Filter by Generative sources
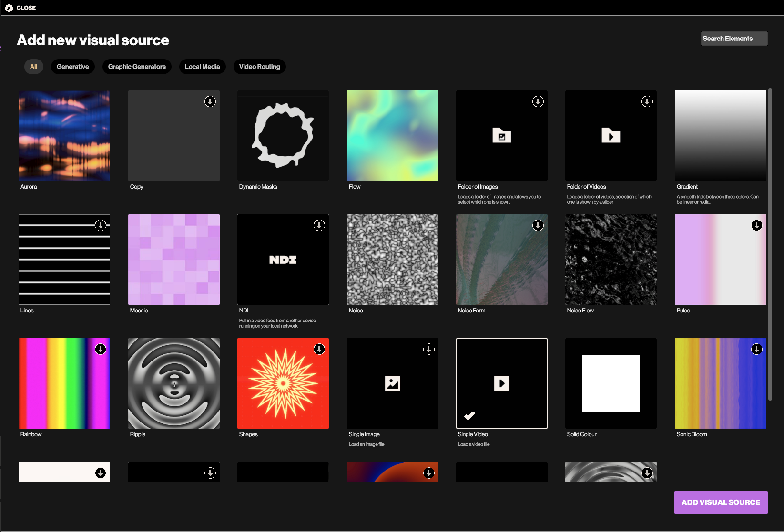784x532 pixels. [x=73, y=67]
